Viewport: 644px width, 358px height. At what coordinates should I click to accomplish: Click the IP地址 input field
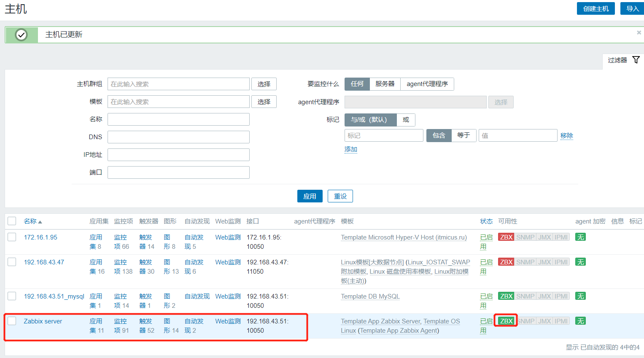click(x=178, y=155)
